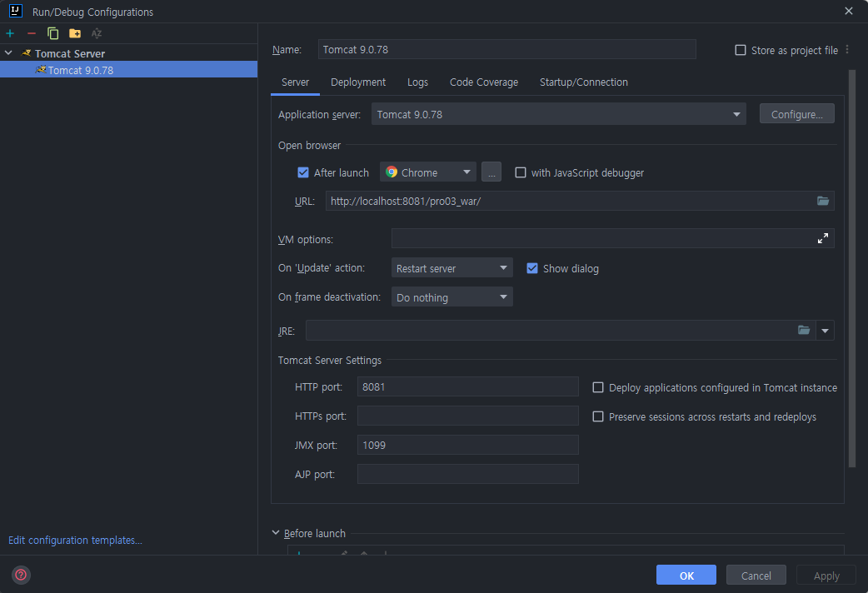Click the Apply button
This screenshot has width=868, height=593.
pyautogui.click(x=826, y=575)
